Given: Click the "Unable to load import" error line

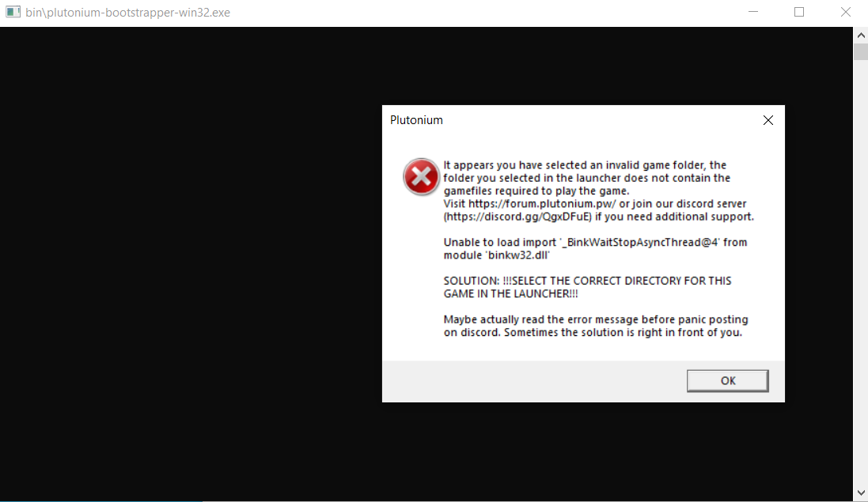Looking at the screenshot, I should (595, 242).
